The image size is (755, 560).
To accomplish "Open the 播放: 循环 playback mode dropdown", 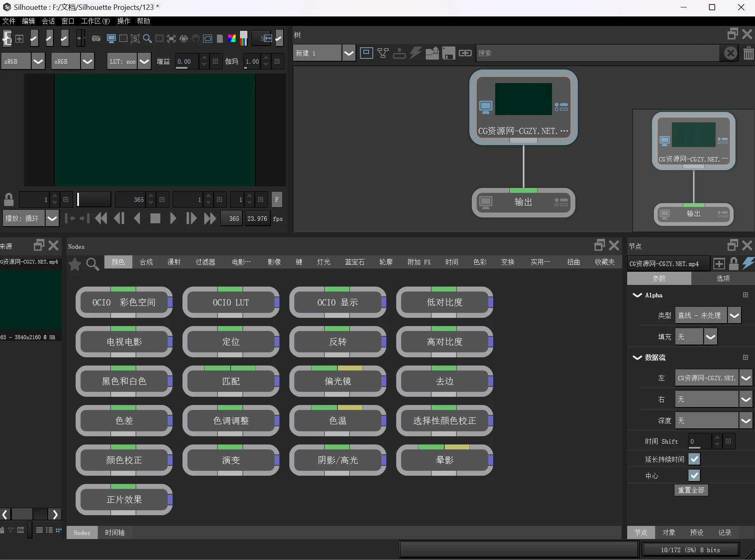I will click(52, 218).
